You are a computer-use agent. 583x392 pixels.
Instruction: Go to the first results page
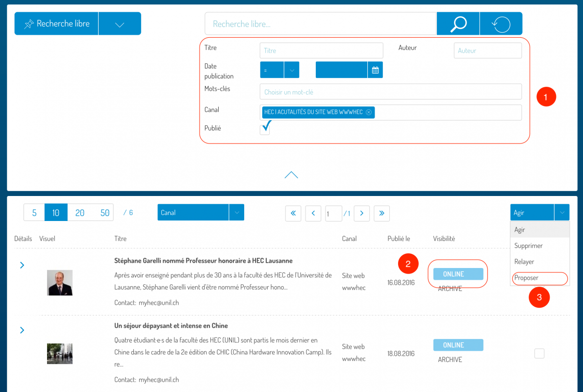[x=293, y=213]
